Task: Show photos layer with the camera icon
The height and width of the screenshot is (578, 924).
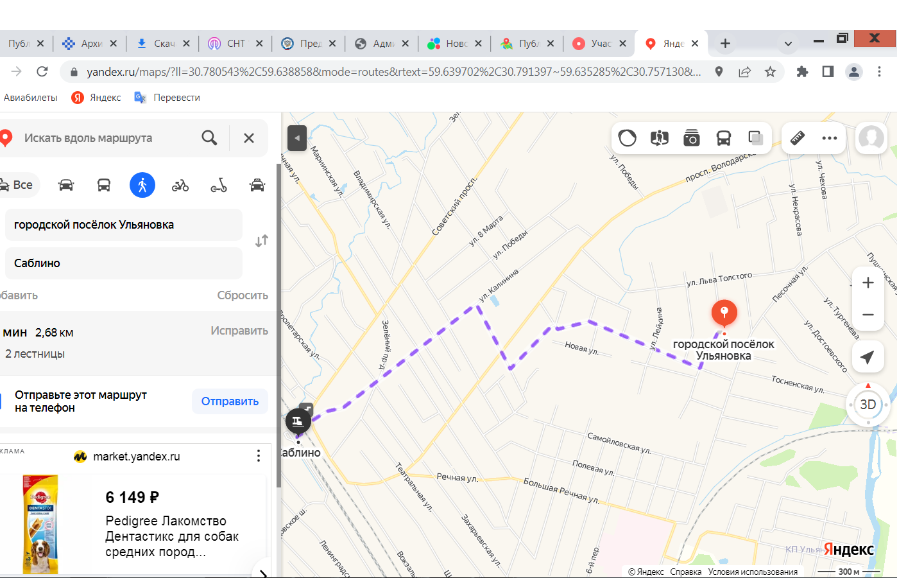Action: coord(691,138)
